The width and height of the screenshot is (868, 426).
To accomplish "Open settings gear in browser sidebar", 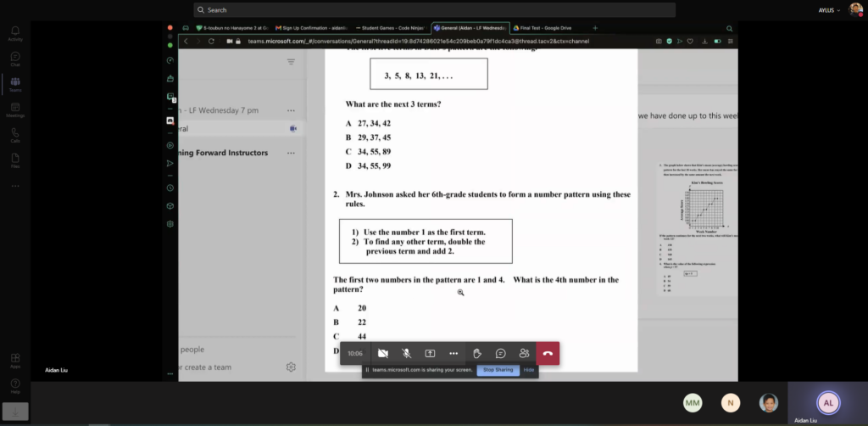I will tap(170, 224).
